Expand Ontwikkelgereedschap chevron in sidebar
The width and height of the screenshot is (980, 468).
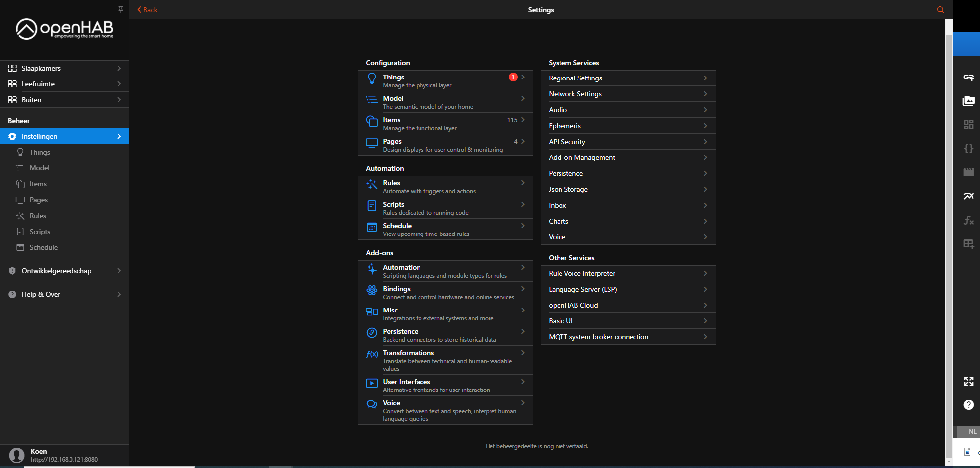[x=119, y=271]
